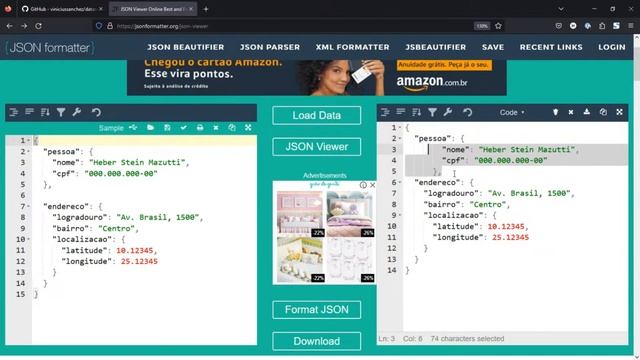Collapse line 7 "endereco" in left editor
This screenshot has height=360, width=640.
pos(29,207)
